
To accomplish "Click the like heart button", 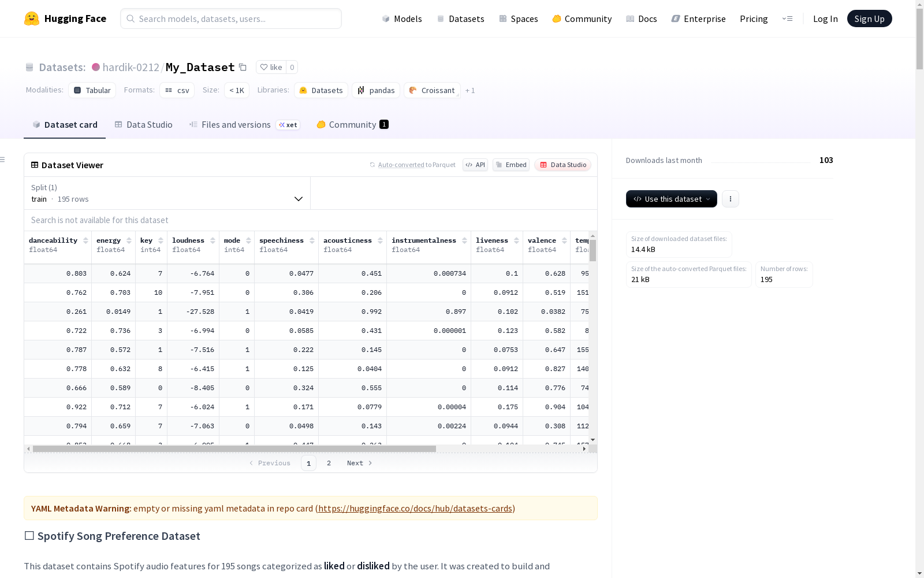I will (271, 67).
